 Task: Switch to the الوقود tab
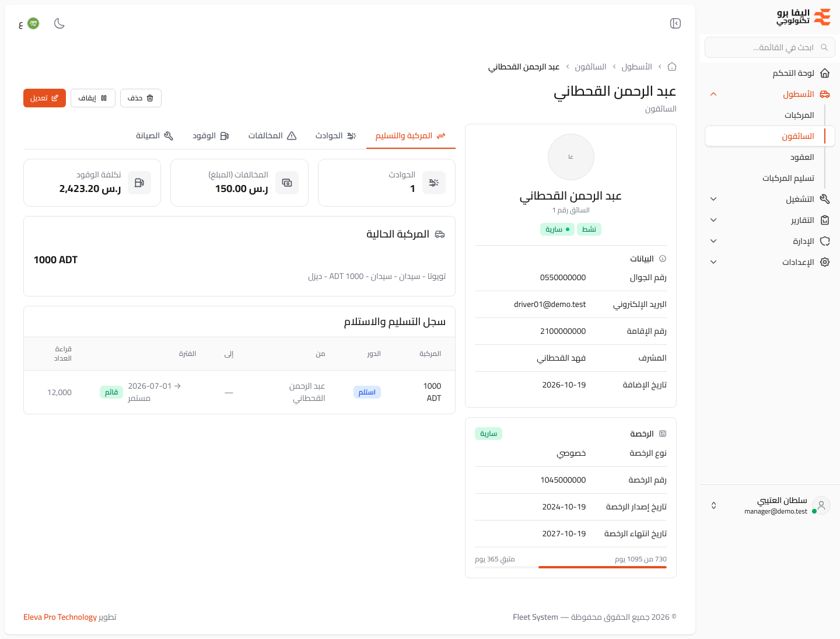(211, 135)
